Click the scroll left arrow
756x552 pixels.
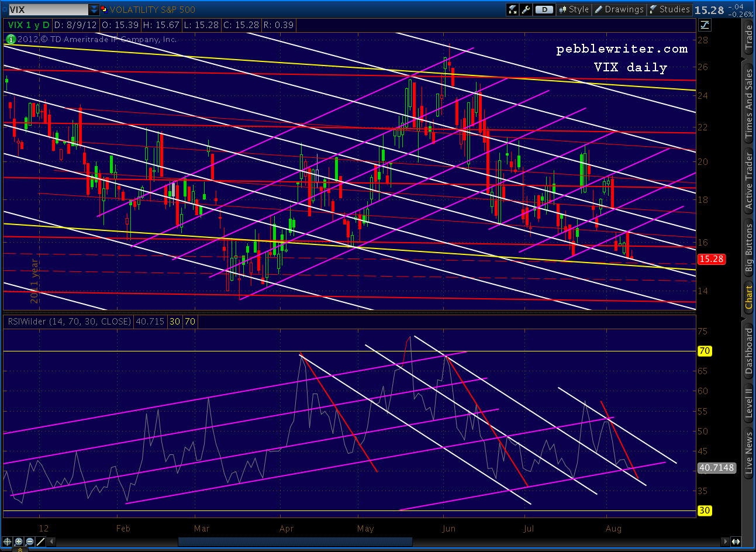coord(51,542)
